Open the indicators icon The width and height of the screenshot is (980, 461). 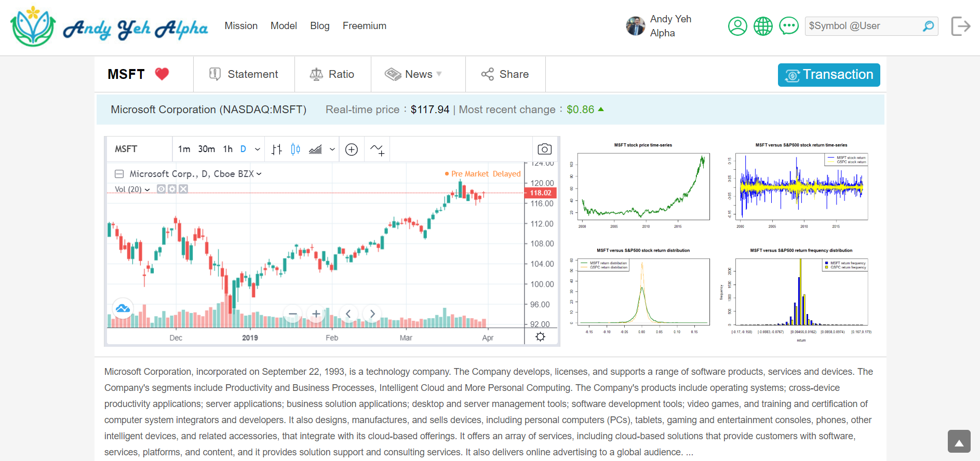pos(377,150)
